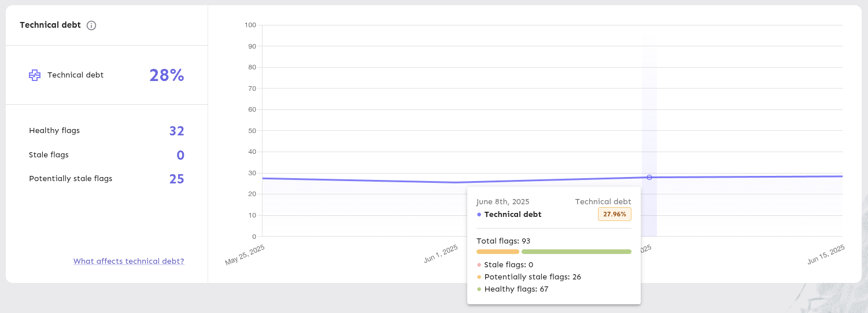Click the large 28% technical debt value

coord(167,75)
